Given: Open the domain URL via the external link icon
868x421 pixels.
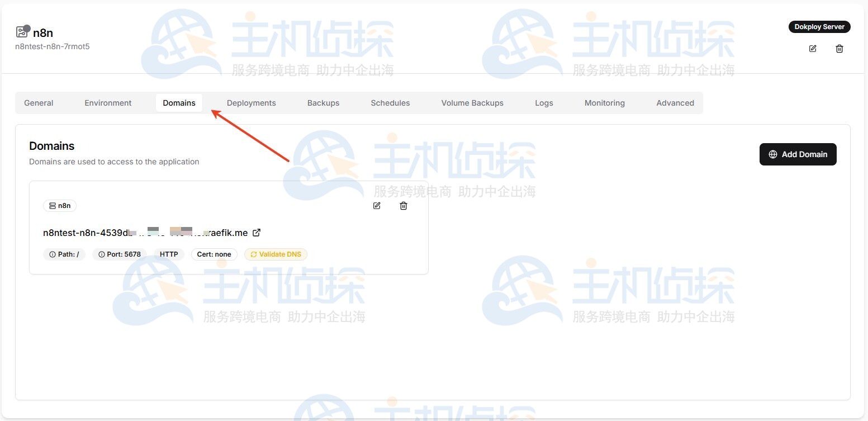Looking at the screenshot, I should (257, 233).
